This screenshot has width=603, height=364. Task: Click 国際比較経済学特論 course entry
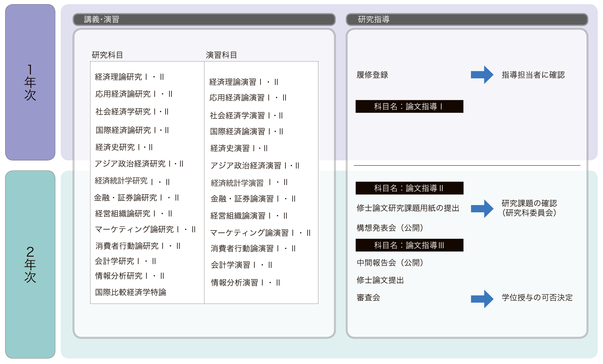[x=131, y=292]
